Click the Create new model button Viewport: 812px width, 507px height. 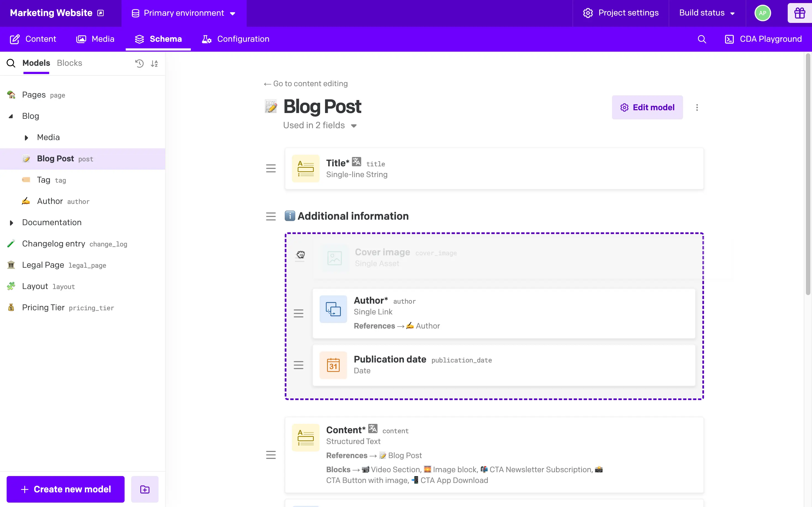pos(65,489)
